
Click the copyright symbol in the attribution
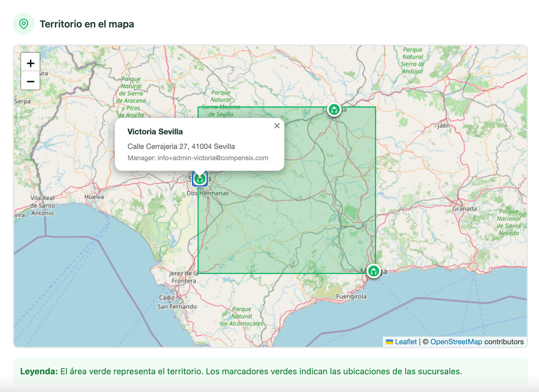click(424, 342)
